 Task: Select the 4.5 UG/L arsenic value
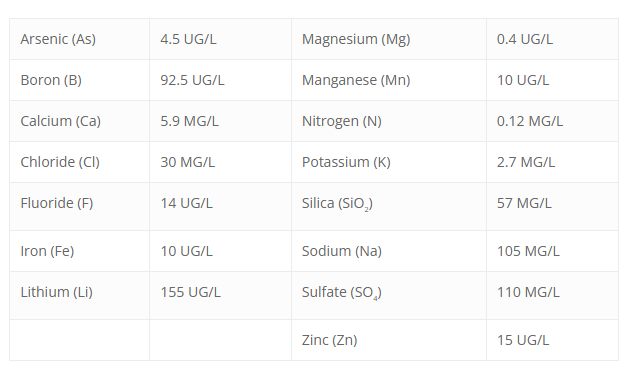point(188,39)
